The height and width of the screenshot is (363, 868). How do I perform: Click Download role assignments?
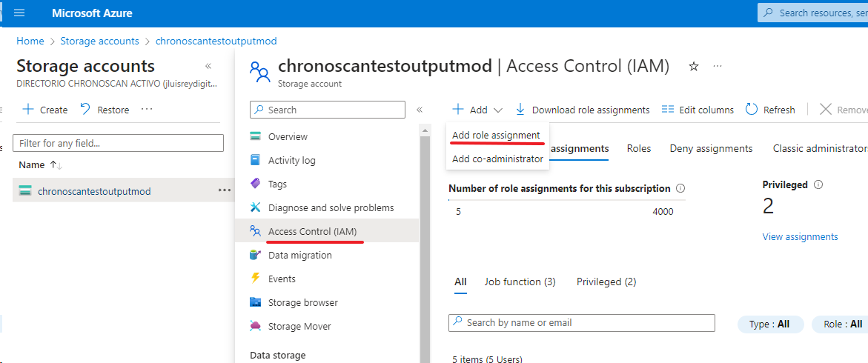tap(583, 110)
